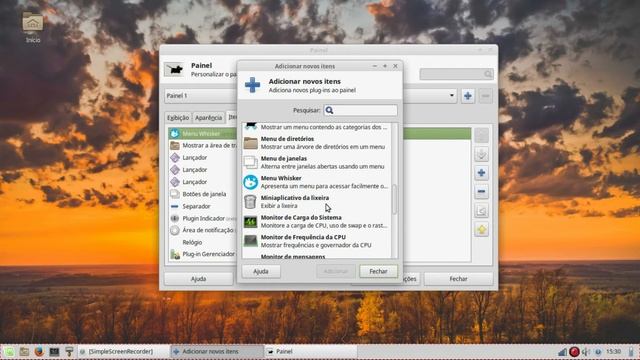Select Monitor de Frequência da CPU plugin
The width and height of the screenshot is (640, 360).
pyautogui.click(x=316, y=241)
